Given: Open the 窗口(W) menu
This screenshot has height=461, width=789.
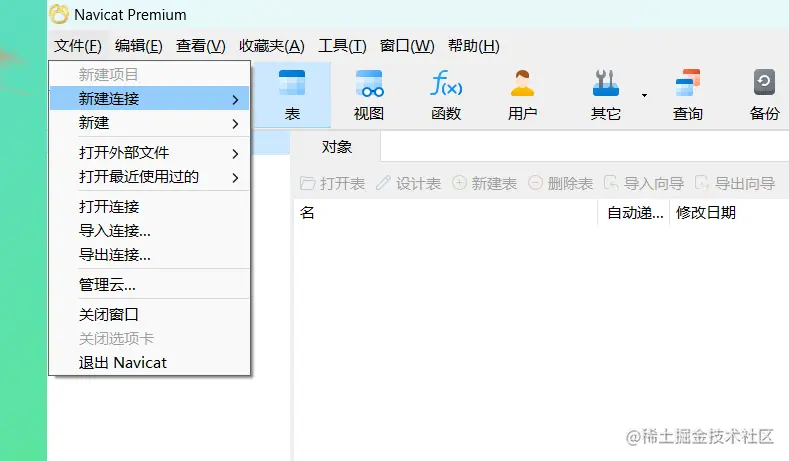Looking at the screenshot, I should point(407,46).
